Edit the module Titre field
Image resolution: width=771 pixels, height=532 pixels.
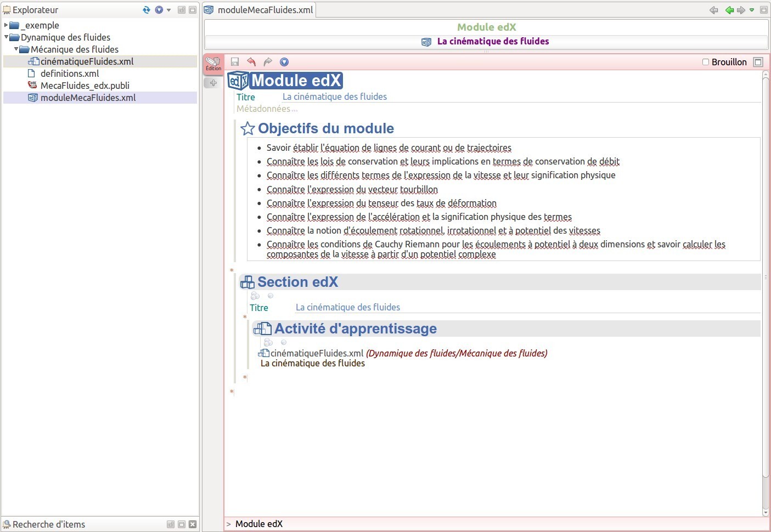click(x=521, y=97)
